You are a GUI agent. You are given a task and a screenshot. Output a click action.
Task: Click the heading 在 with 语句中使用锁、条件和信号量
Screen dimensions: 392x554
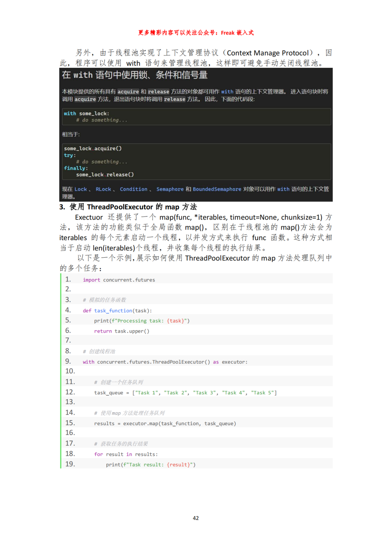135,75
